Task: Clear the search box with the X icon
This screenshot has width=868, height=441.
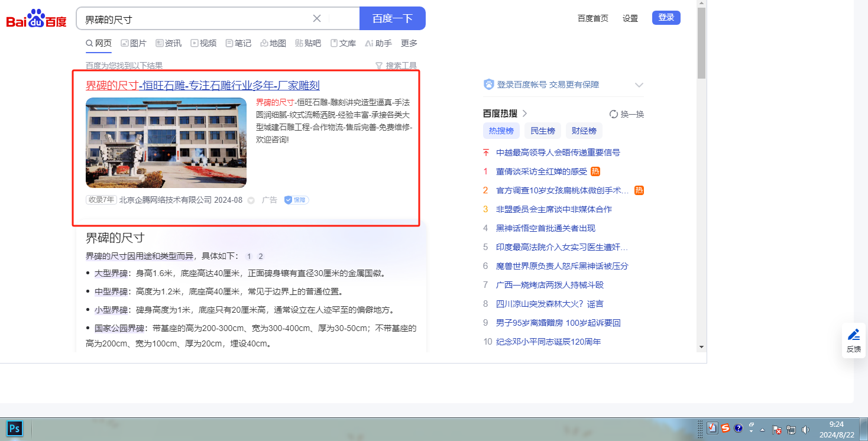Action: click(x=317, y=18)
